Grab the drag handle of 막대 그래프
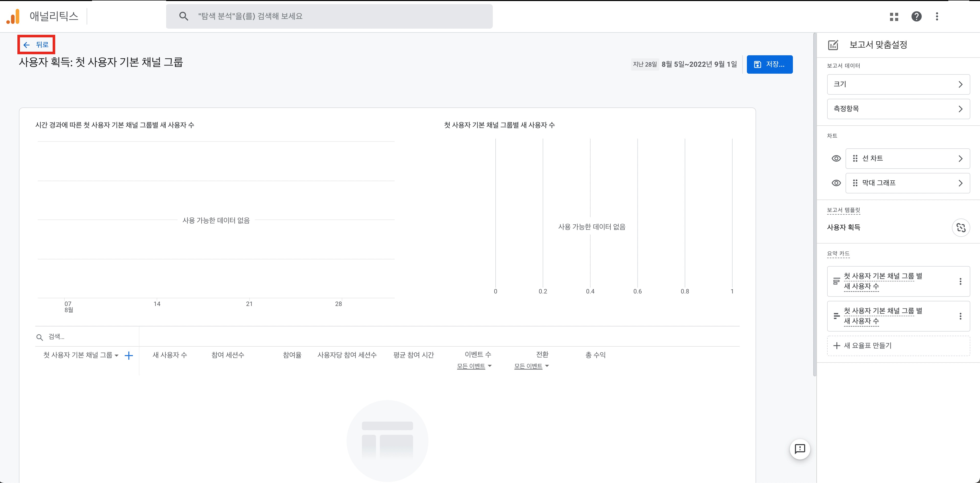The image size is (980, 483). 855,183
